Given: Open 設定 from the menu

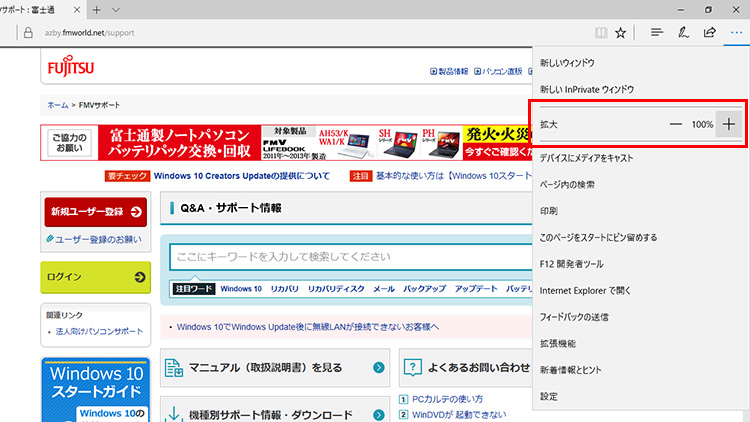Looking at the screenshot, I should 549,396.
